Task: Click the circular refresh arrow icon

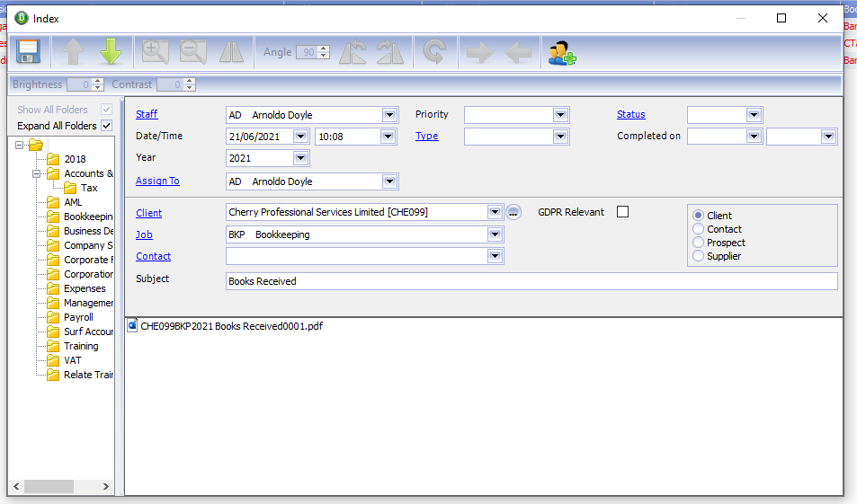Action: click(x=434, y=52)
